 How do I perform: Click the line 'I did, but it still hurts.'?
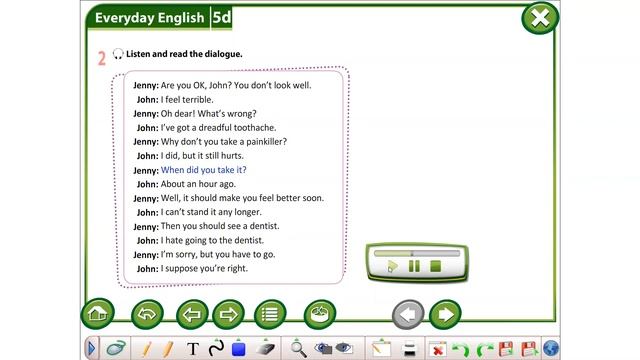point(202,156)
